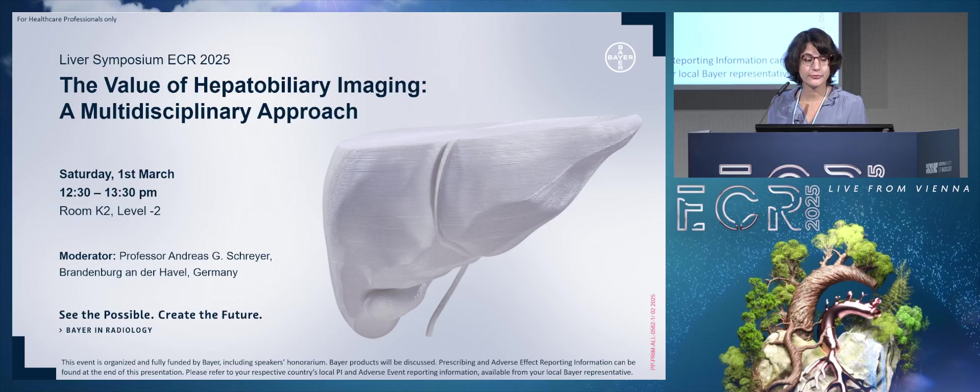This screenshot has height=392, width=980.
Task: Click 'See the Possible. Create the Future.' slogan
Action: click(161, 315)
